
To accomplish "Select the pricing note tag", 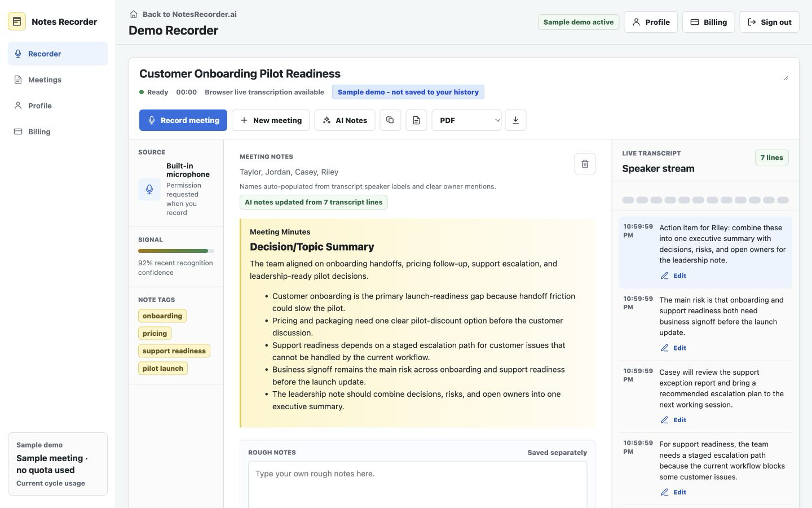I will point(155,334).
